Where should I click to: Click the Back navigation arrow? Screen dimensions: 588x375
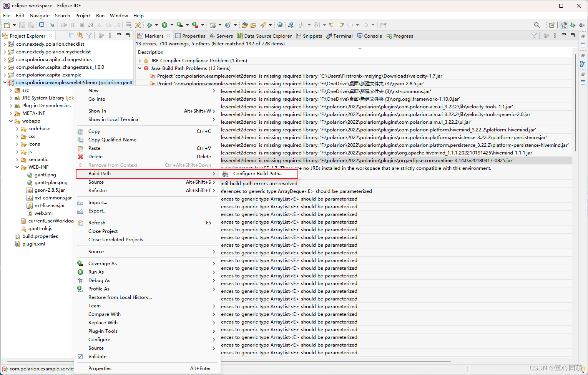pos(350,25)
